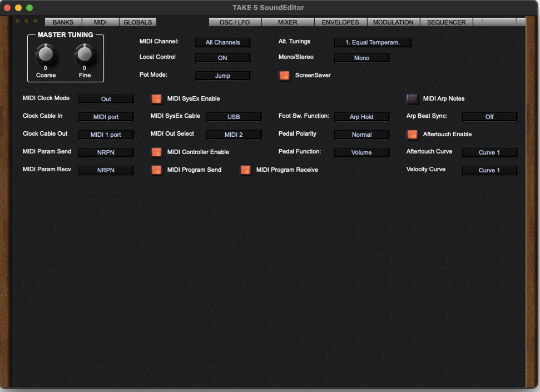Toggle Aftertouch Enable button
Image resolution: width=540 pixels, height=392 pixels.
[412, 135]
